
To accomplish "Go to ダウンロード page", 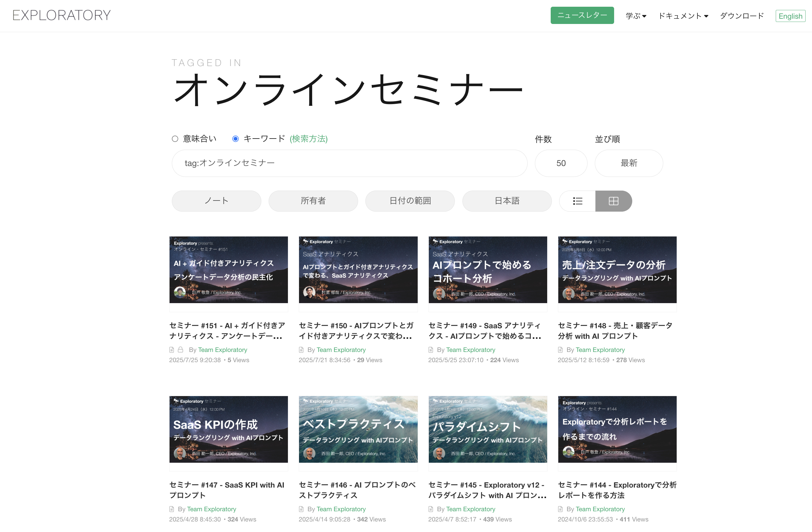I will click(742, 16).
